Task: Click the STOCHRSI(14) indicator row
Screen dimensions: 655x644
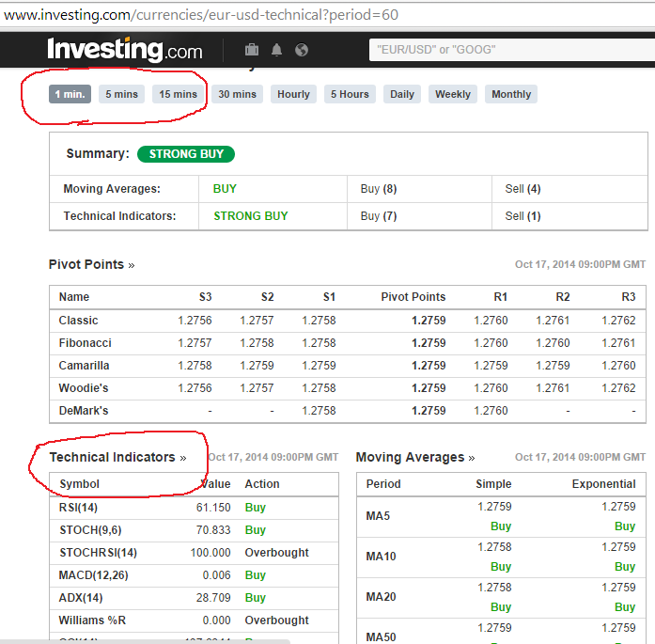Action: tap(195, 553)
